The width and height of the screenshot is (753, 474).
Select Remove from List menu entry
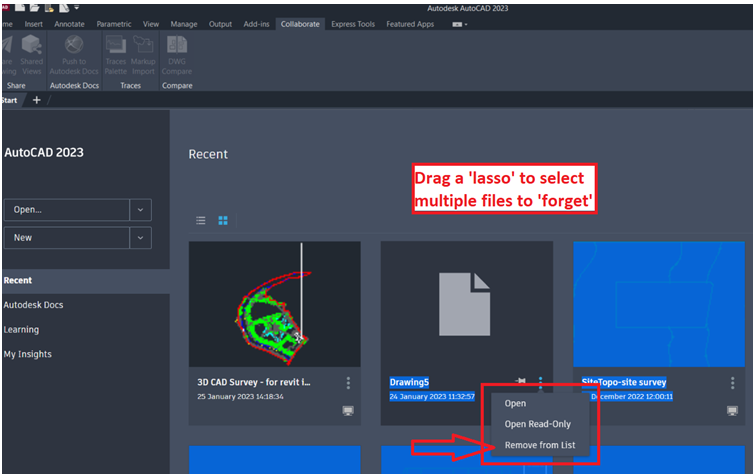coord(540,445)
